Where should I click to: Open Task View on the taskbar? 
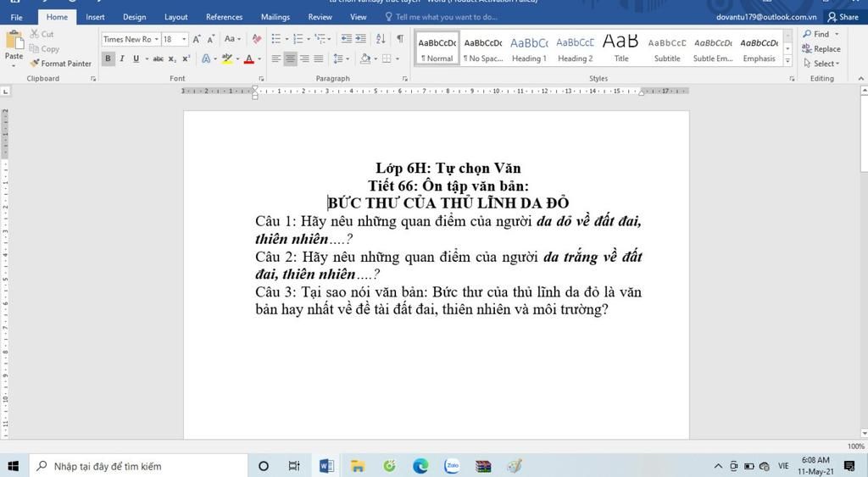294,466
